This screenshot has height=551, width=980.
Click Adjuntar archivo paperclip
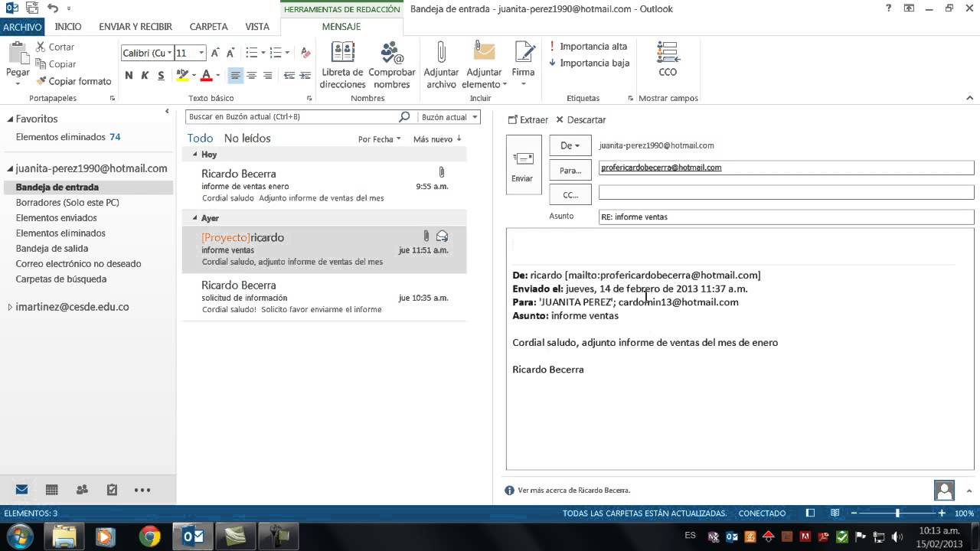441,64
